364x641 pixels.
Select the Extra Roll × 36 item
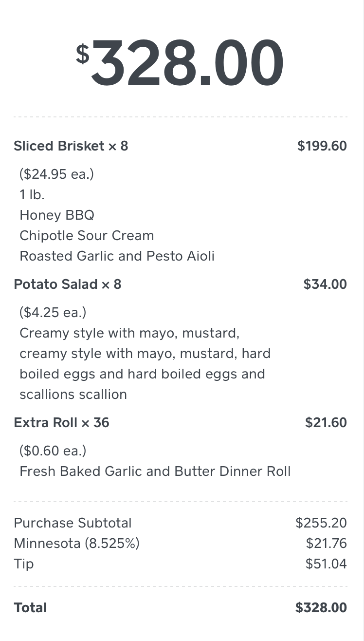62,423
